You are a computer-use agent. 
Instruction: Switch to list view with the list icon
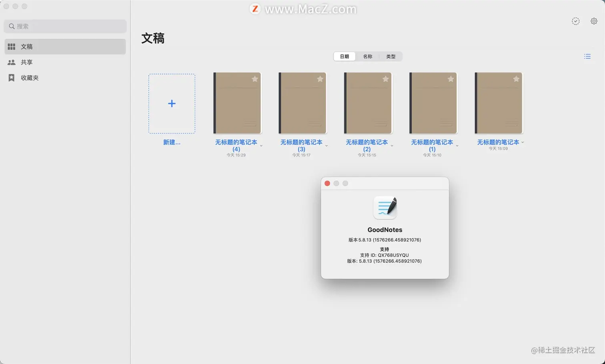pyautogui.click(x=587, y=56)
